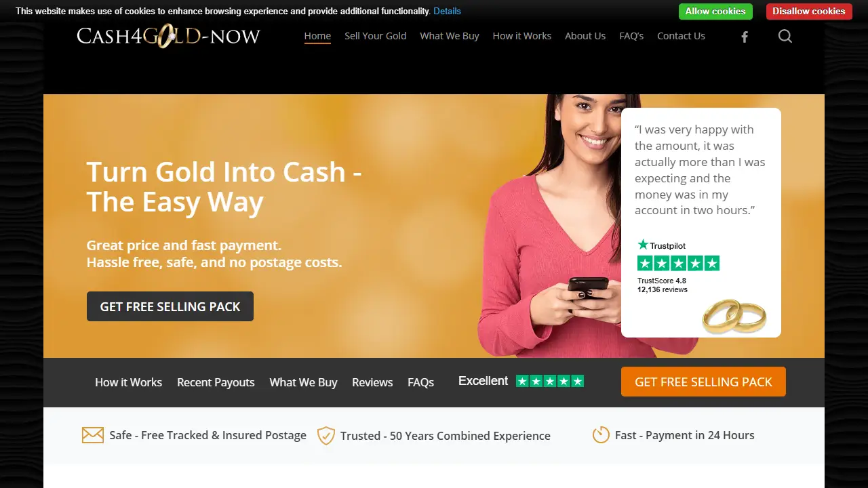Click the Trustpilot five-star rating in testimonial card
The width and height of the screenshot is (868, 488).
click(x=678, y=264)
